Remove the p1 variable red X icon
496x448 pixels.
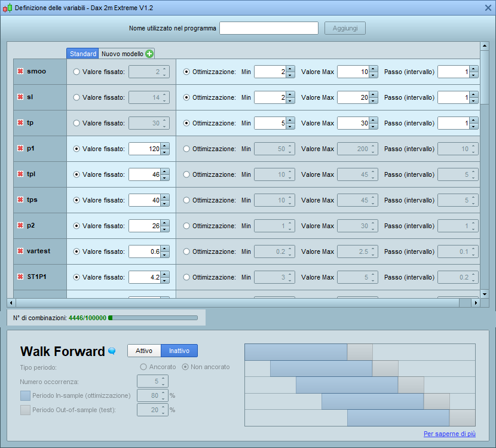pyautogui.click(x=20, y=148)
